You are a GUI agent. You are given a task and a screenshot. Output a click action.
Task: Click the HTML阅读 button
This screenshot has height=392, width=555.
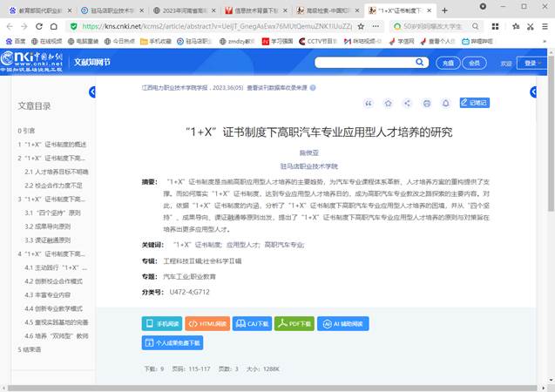(x=207, y=324)
